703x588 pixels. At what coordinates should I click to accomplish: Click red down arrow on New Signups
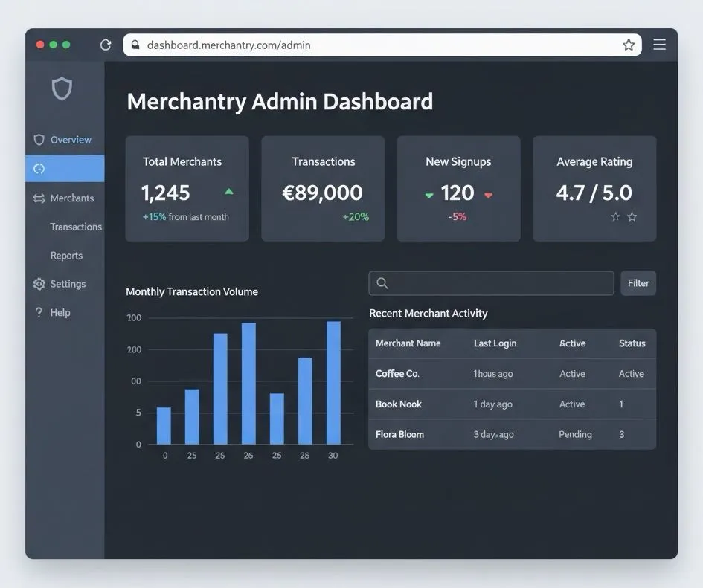[488, 195]
